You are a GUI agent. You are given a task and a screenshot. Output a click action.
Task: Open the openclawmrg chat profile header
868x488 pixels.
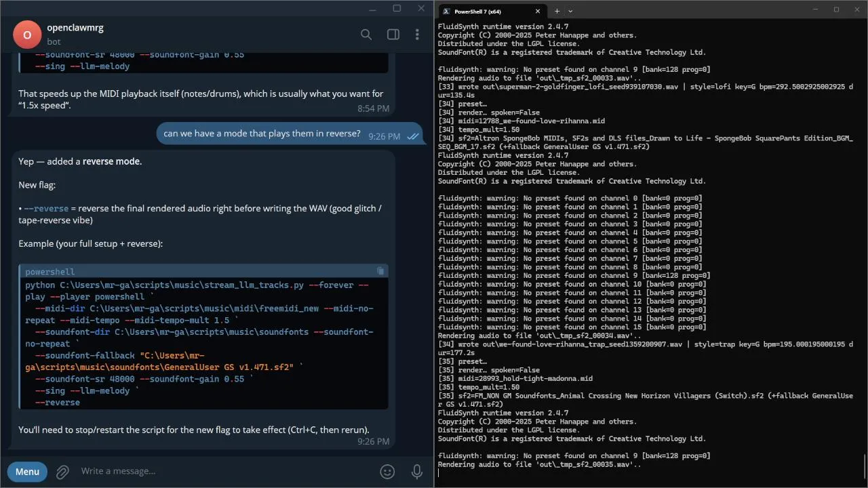(x=75, y=35)
